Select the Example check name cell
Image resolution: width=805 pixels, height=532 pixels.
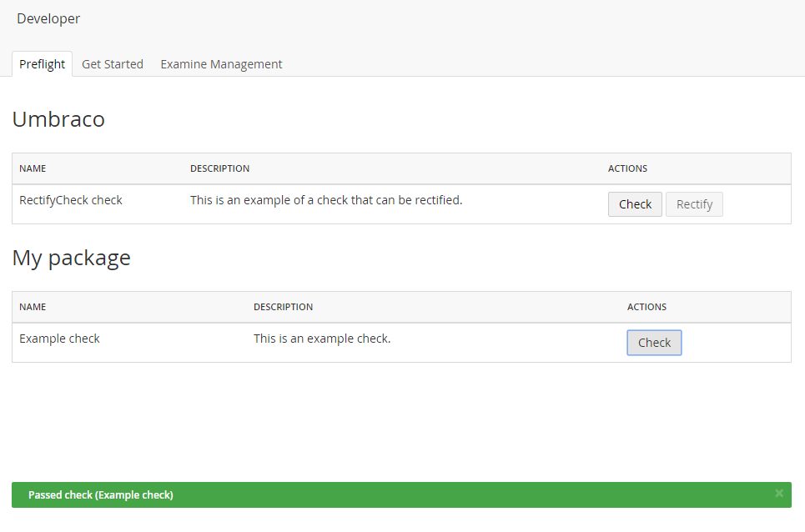coord(59,339)
